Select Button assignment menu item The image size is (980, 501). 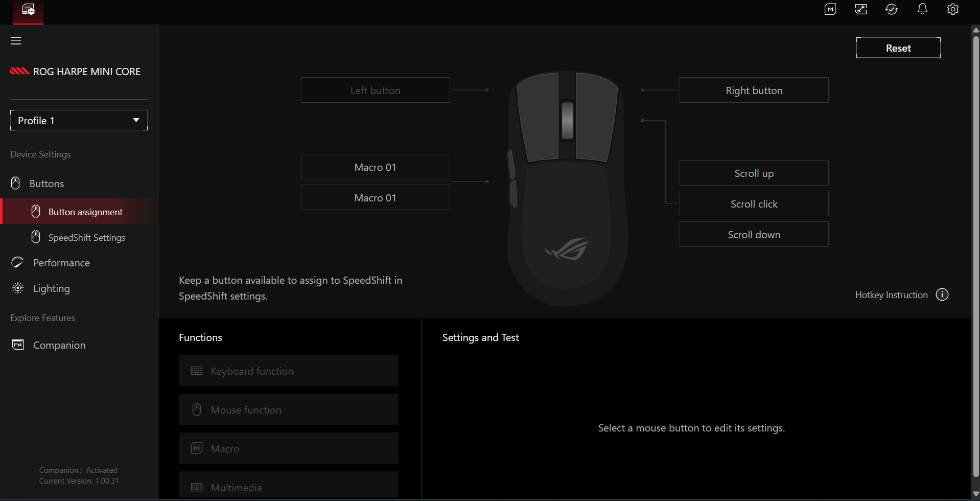point(79,212)
